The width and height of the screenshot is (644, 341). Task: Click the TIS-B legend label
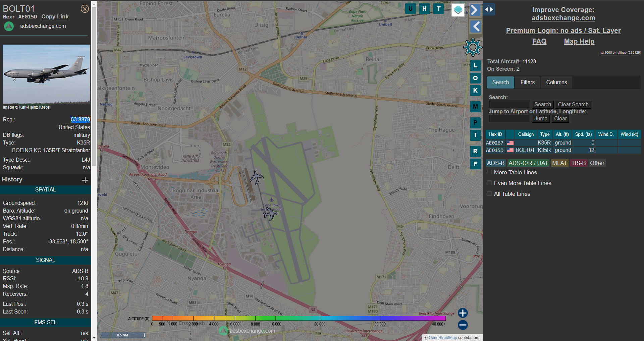(x=579, y=163)
